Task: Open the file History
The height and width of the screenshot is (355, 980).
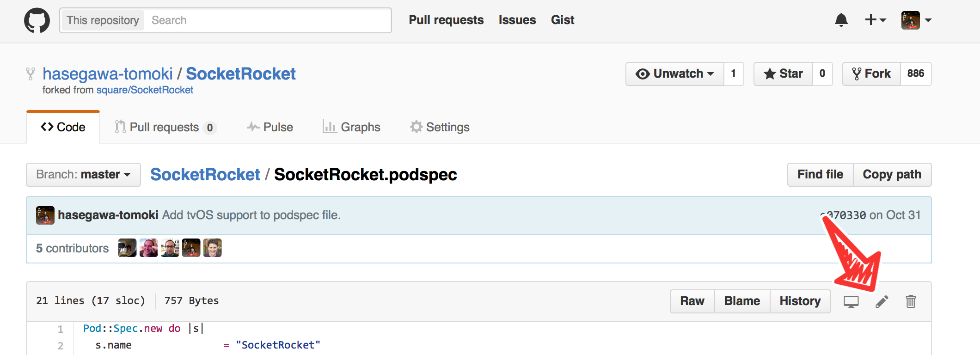Action: coord(800,301)
